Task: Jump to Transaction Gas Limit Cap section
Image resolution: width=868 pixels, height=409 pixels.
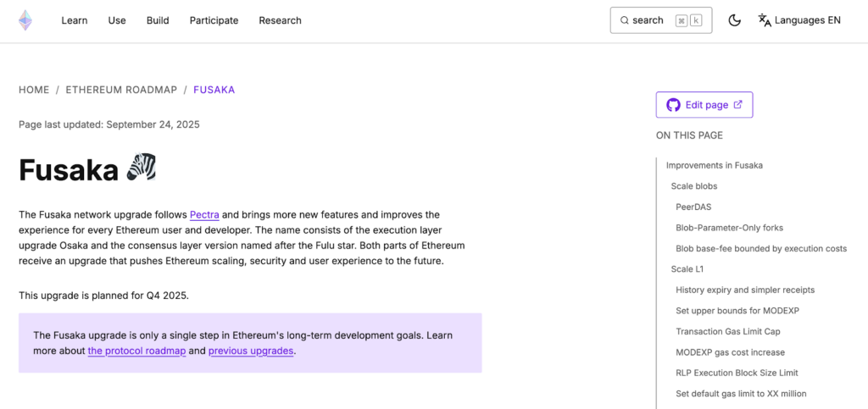Action: coord(727,331)
